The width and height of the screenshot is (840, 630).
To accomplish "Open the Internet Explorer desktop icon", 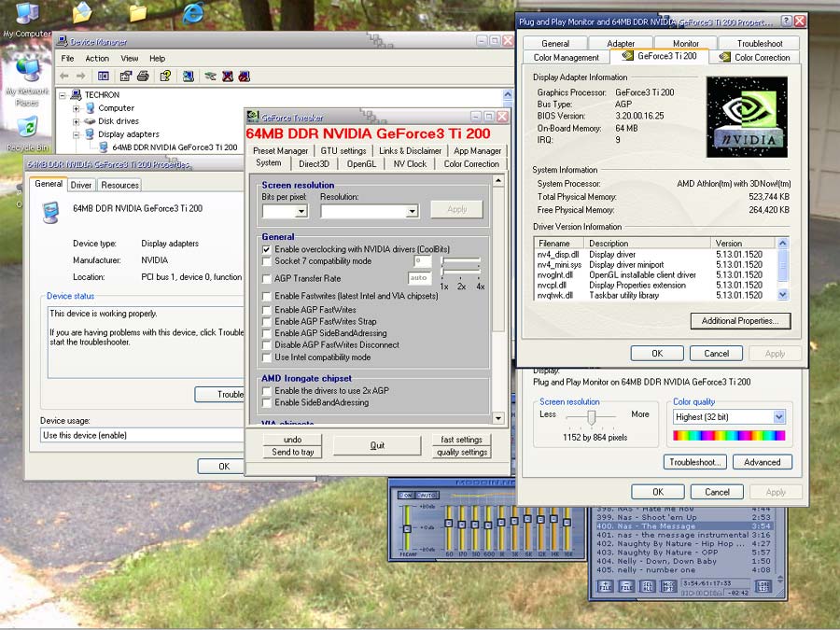I will click(x=193, y=12).
